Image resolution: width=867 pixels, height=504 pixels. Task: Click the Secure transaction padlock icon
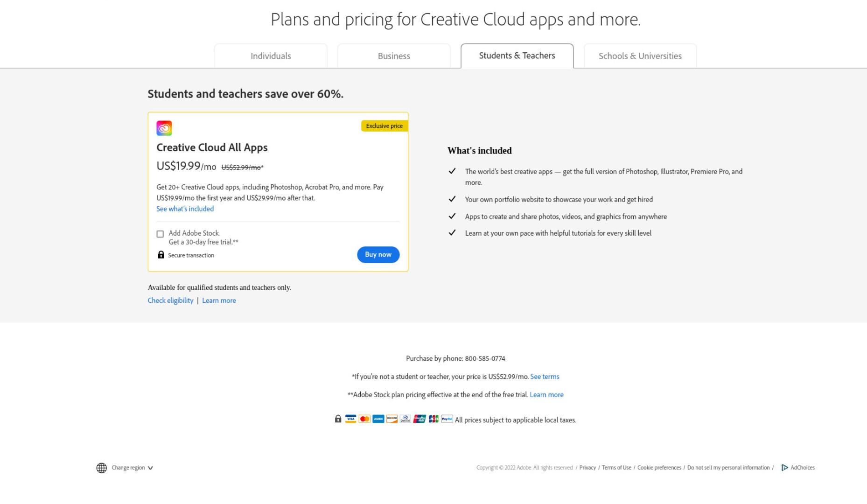[x=161, y=254]
